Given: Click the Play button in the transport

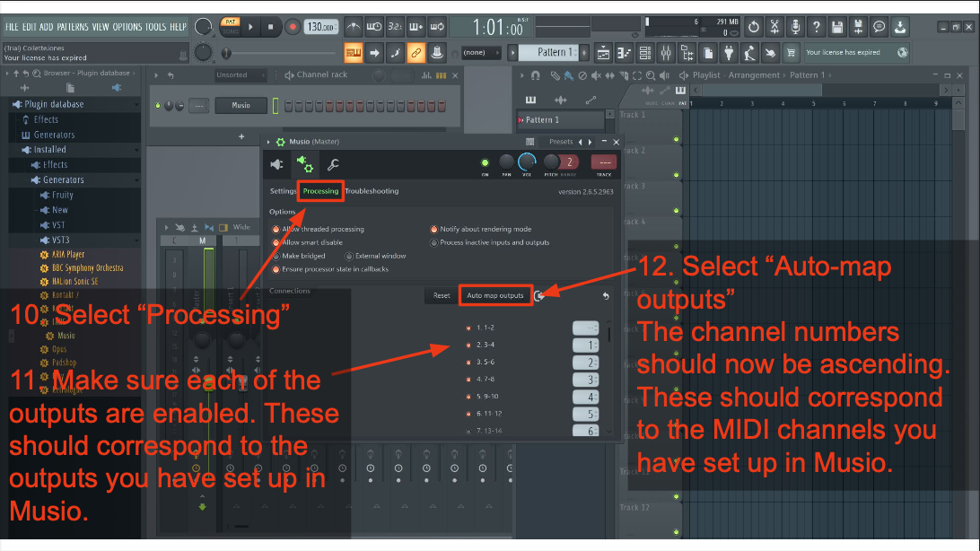Looking at the screenshot, I should (x=250, y=27).
